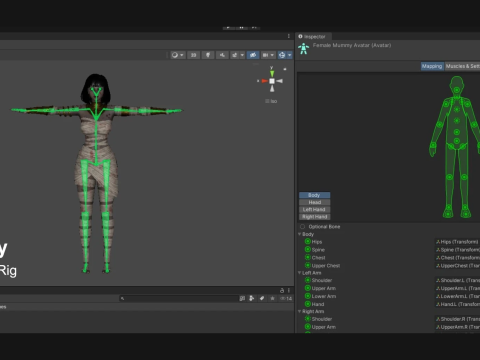Toggle scene visibility eye icon (highlighted)
Viewport: 480px width, 360px height.
pos(253,55)
